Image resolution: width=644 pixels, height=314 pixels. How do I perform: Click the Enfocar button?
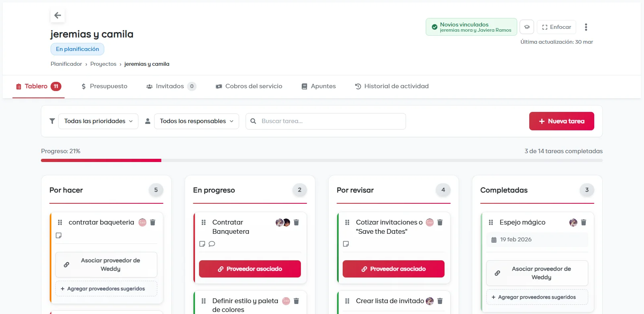[557, 27]
